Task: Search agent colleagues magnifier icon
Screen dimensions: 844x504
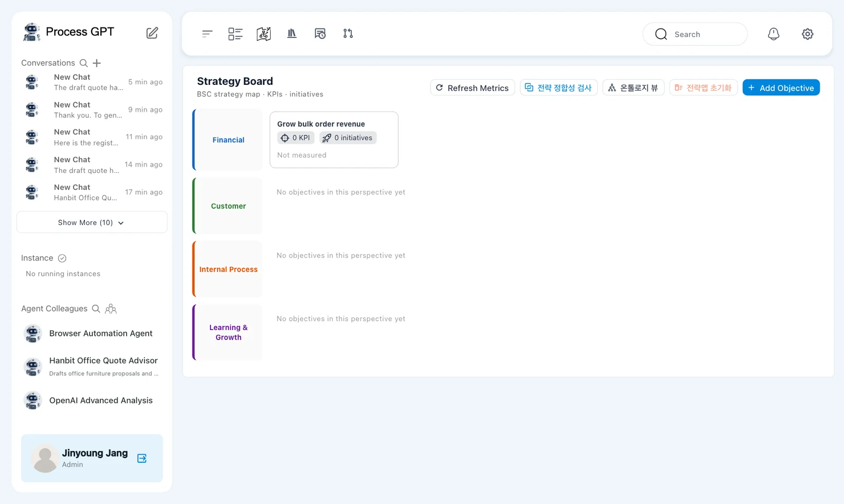Action: pyautogui.click(x=96, y=308)
